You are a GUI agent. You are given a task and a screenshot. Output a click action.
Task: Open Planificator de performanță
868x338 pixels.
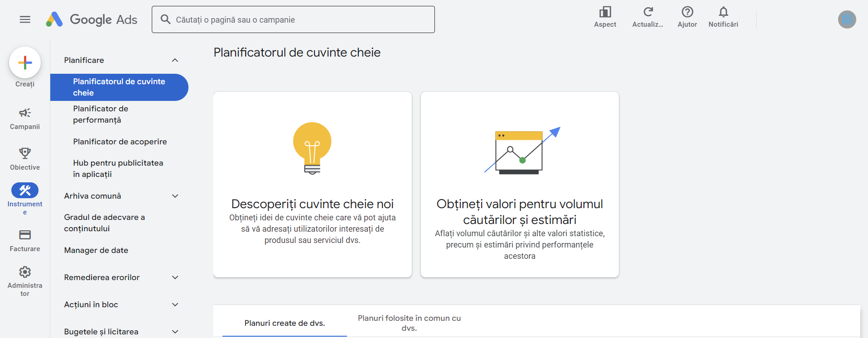pyautogui.click(x=119, y=114)
